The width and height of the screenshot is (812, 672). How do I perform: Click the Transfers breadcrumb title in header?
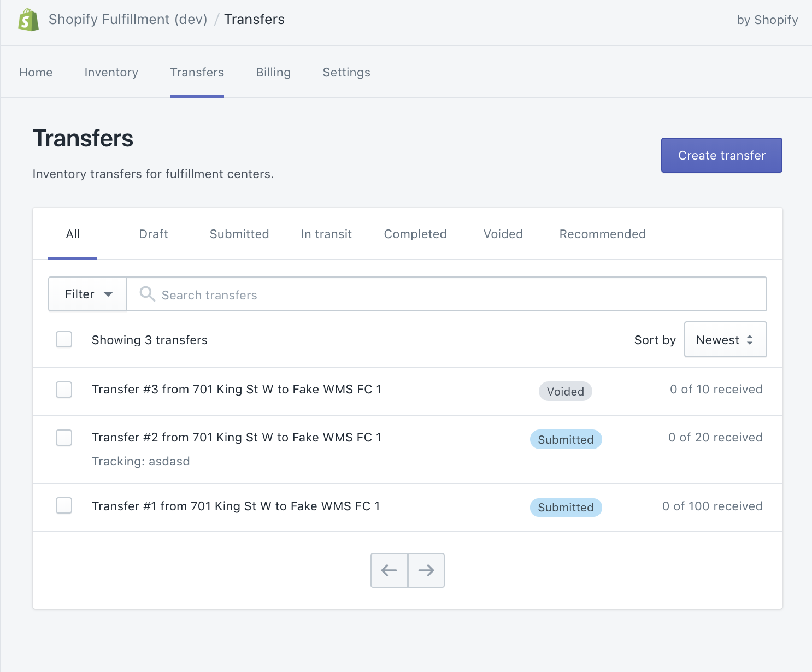tap(255, 19)
